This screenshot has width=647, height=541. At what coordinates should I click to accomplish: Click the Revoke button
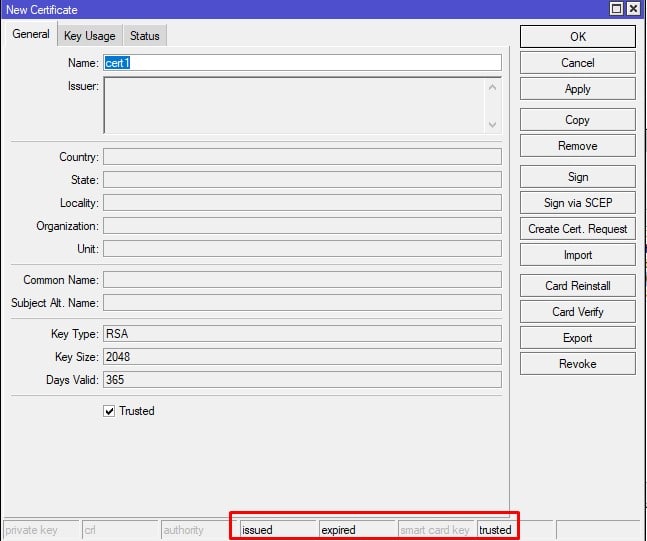point(578,364)
